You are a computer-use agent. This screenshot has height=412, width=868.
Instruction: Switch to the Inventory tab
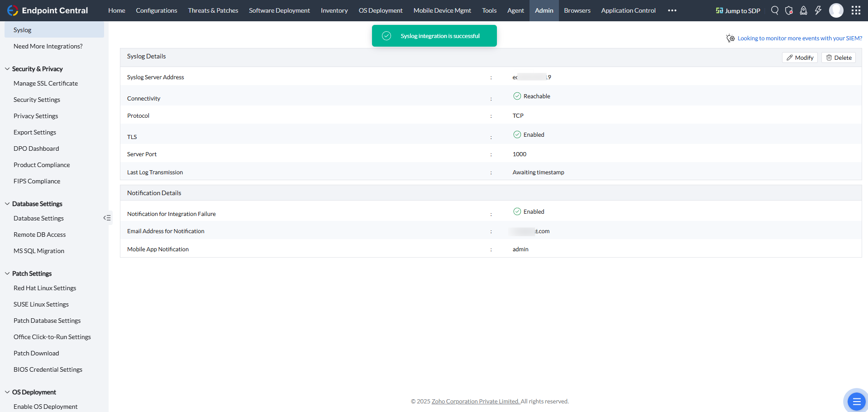pyautogui.click(x=334, y=10)
